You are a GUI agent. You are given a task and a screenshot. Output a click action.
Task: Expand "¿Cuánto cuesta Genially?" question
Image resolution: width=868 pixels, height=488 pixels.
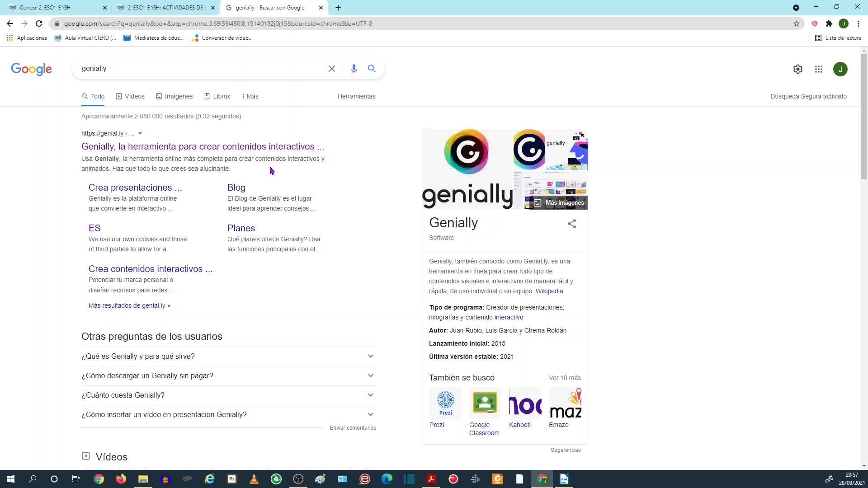coord(370,395)
